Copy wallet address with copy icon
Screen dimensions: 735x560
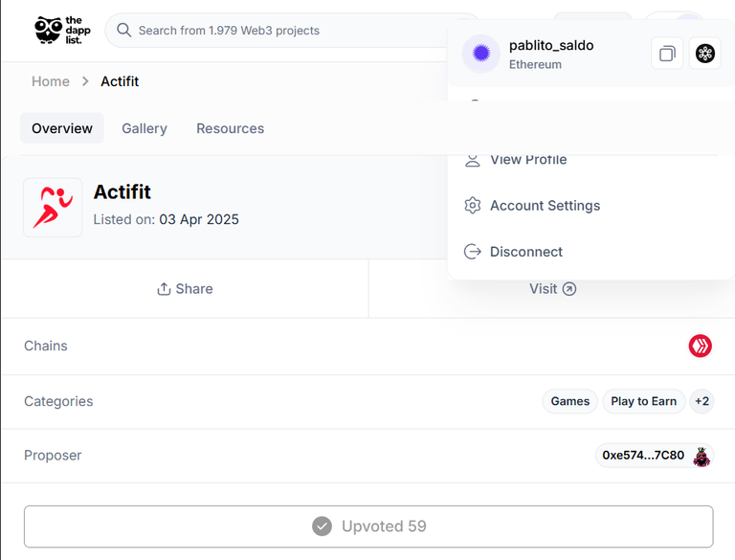pos(667,54)
